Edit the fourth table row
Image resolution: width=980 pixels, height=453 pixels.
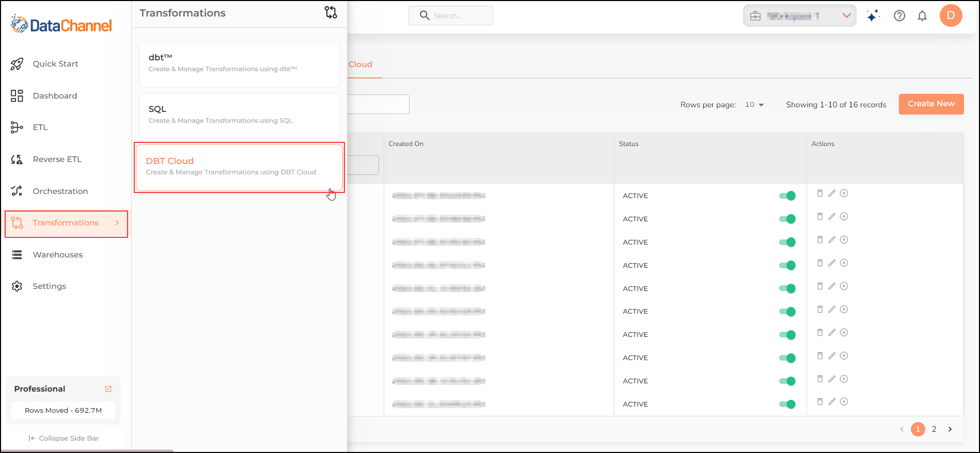(832, 263)
